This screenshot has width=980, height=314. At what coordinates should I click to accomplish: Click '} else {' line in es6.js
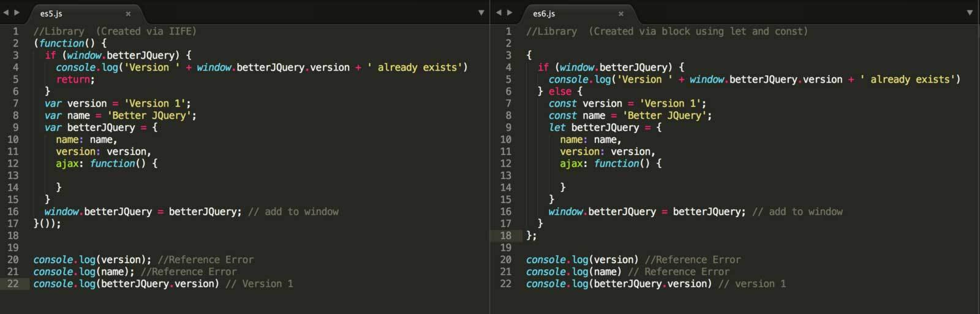tap(560, 91)
